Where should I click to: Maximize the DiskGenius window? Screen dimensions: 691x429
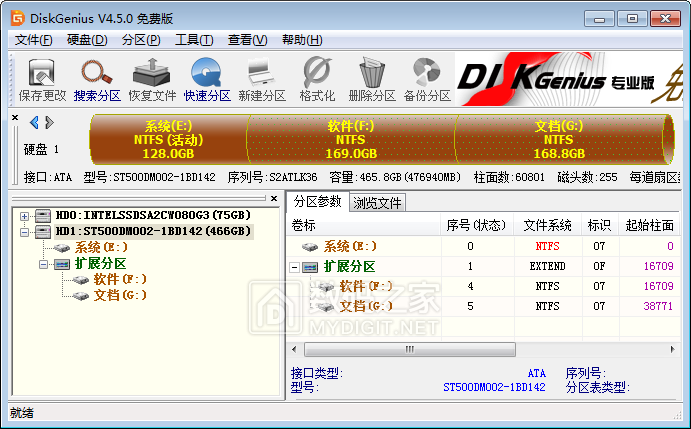tap(632, 19)
